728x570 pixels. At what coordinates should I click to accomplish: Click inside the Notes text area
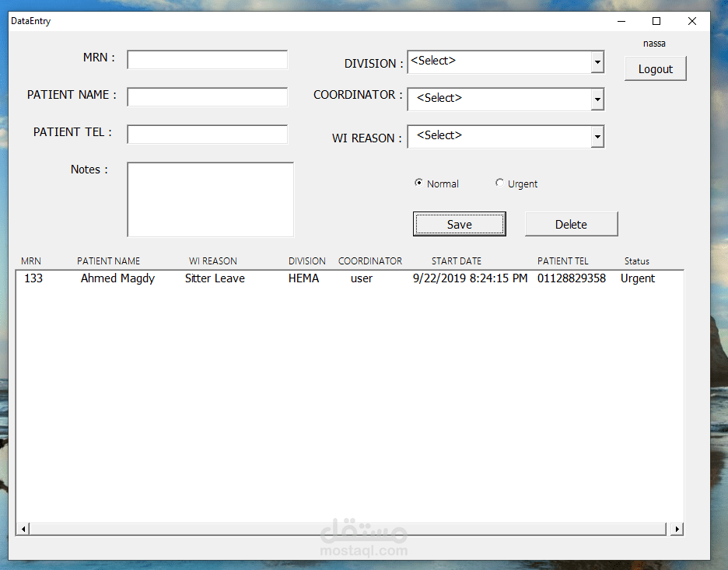click(x=210, y=200)
